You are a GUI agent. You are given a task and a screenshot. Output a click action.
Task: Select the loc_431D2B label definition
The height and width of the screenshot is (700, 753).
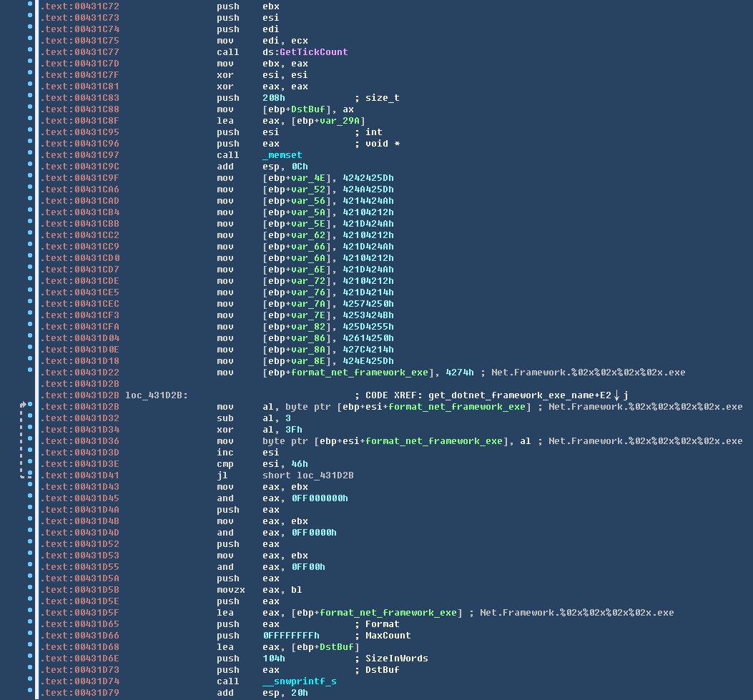[x=156, y=395]
